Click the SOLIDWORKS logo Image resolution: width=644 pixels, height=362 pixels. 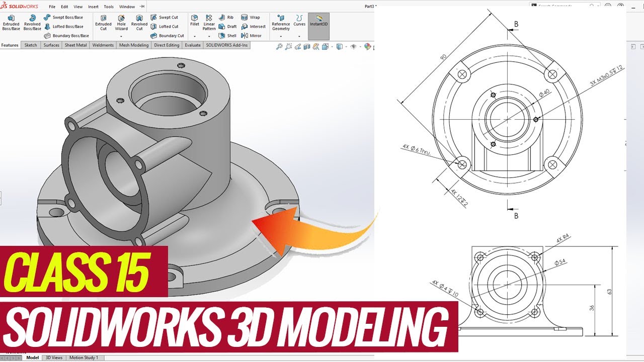click(x=20, y=7)
